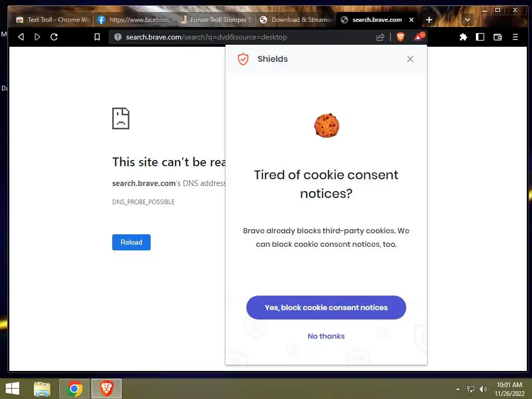532x399 pixels.
Task: Open Google Chrome from taskbar
Action: (74, 389)
